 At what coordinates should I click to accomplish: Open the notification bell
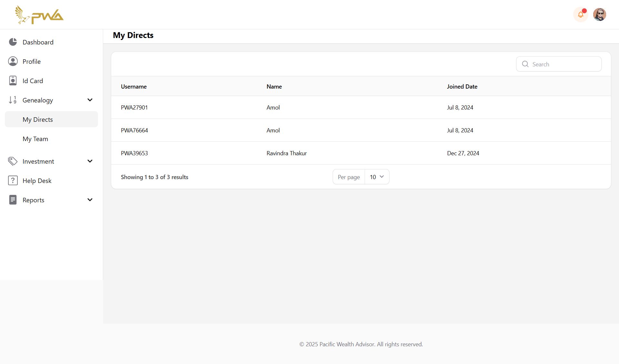tap(581, 14)
